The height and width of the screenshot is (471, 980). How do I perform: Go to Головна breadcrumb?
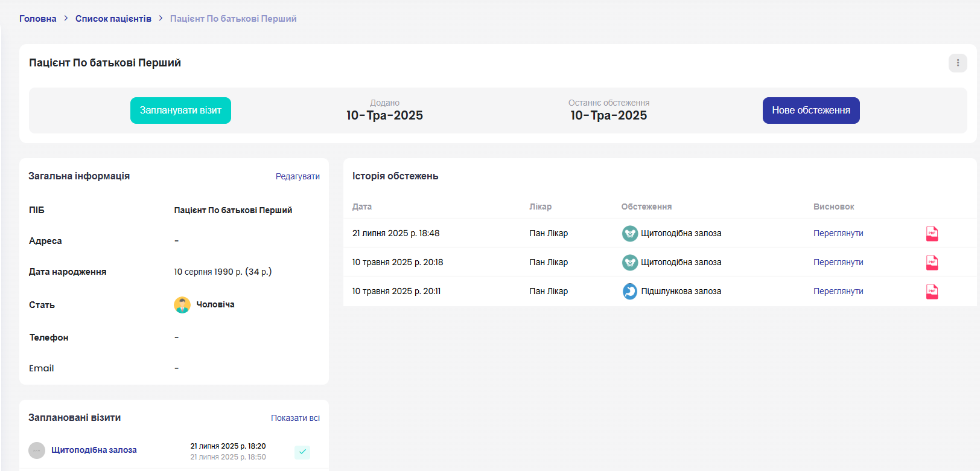[x=37, y=19]
